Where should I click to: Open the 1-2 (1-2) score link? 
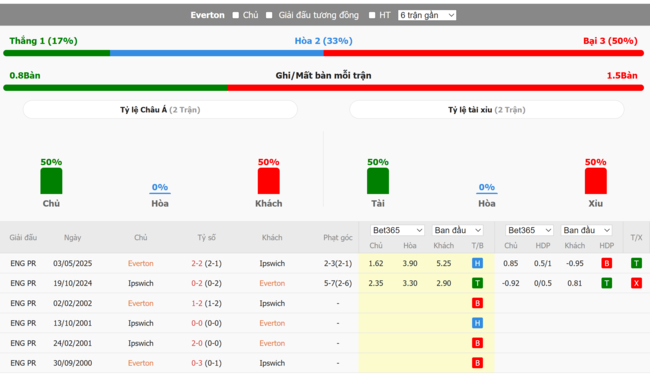coord(206,303)
